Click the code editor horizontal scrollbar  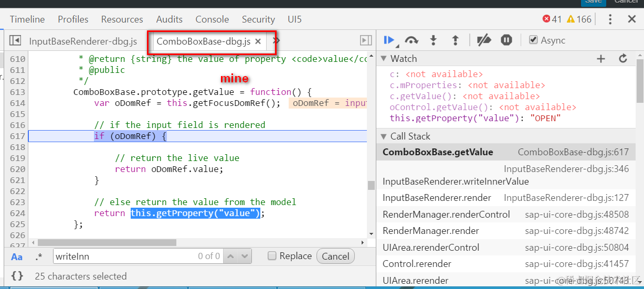coord(107,243)
